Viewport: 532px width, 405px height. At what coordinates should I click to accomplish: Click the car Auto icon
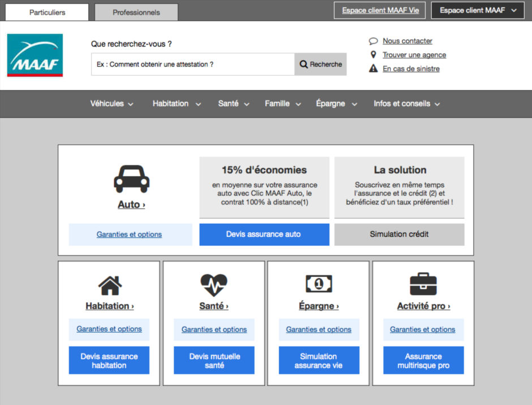[x=132, y=179]
